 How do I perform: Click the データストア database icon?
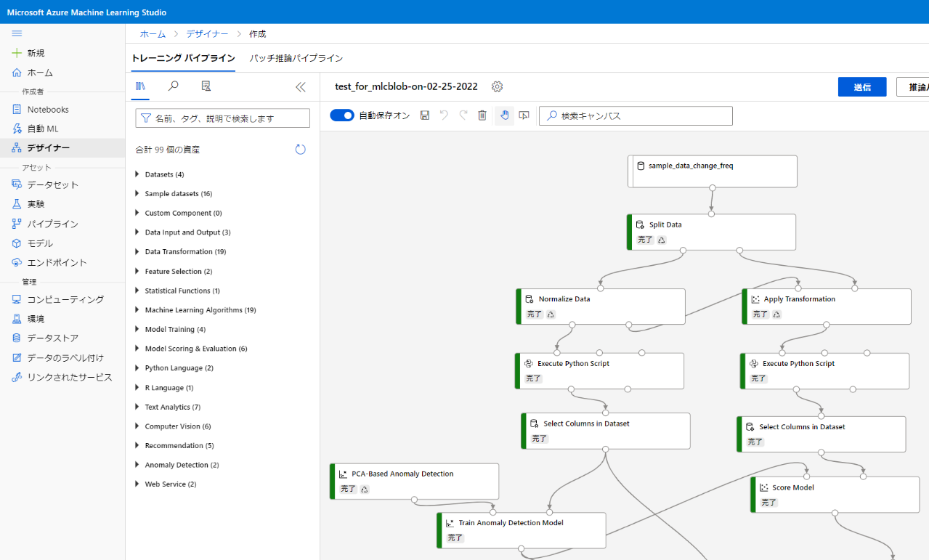[x=17, y=338]
